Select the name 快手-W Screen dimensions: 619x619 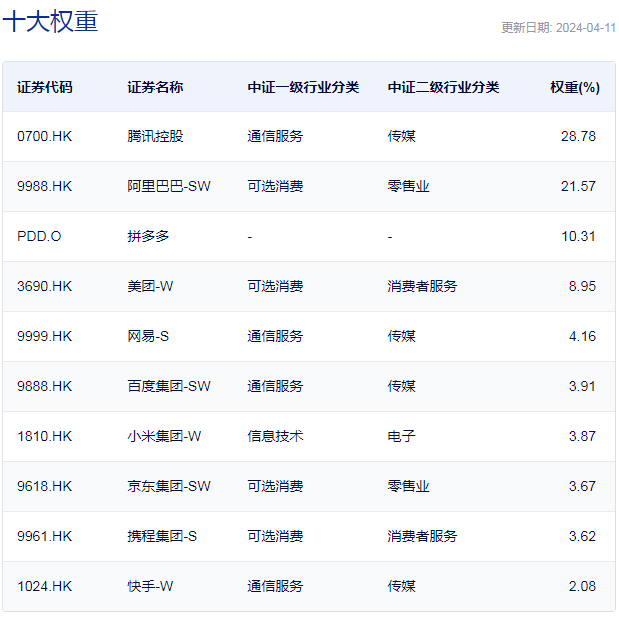(x=150, y=586)
